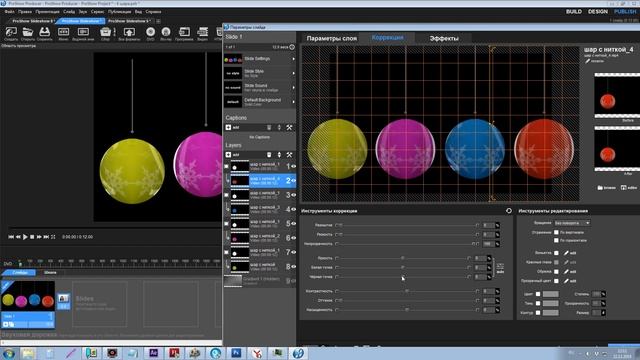
Task: Expand Slide Sound arrow
Action: point(293,88)
